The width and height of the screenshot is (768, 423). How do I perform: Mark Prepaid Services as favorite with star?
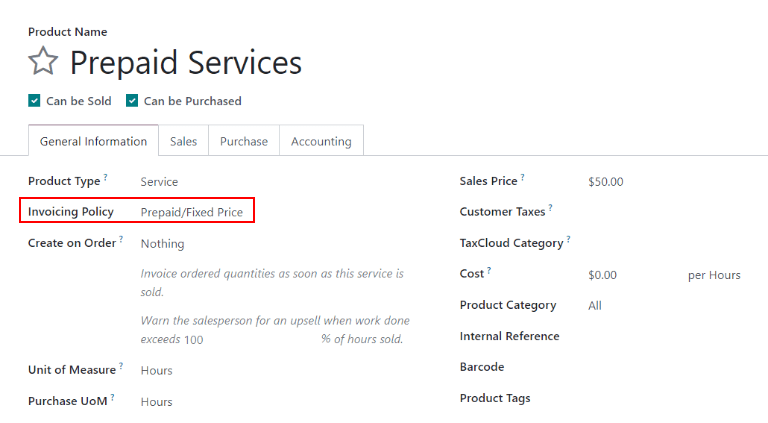tap(43, 63)
